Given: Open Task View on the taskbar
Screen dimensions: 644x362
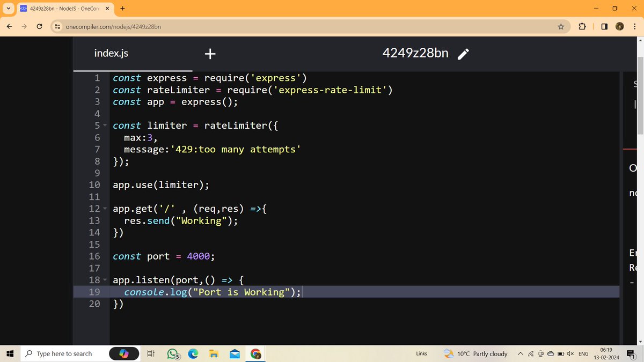Looking at the screenshot, I should [x=151, y=353].
